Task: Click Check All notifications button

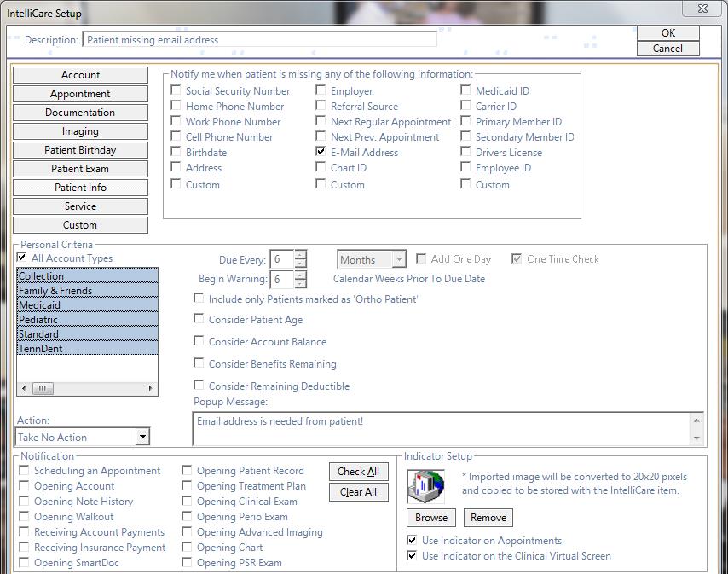Action: click(x=358, y=472)
